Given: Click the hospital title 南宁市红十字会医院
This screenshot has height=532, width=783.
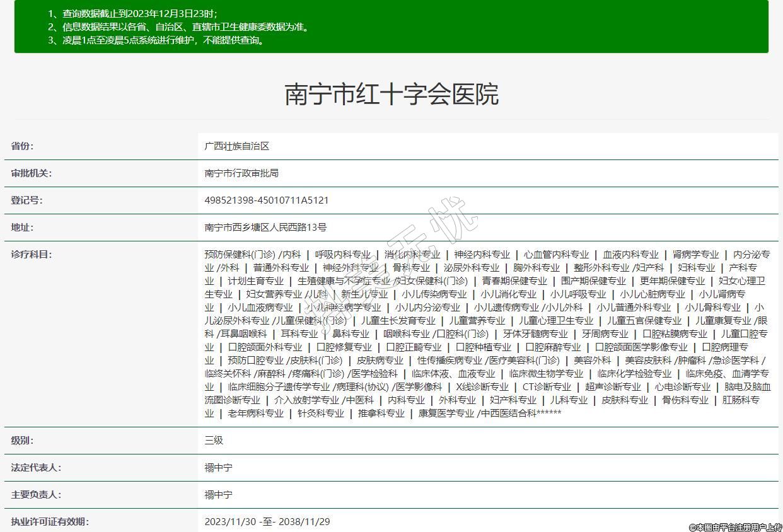Looking at the screenshot, I should [391, 94].
